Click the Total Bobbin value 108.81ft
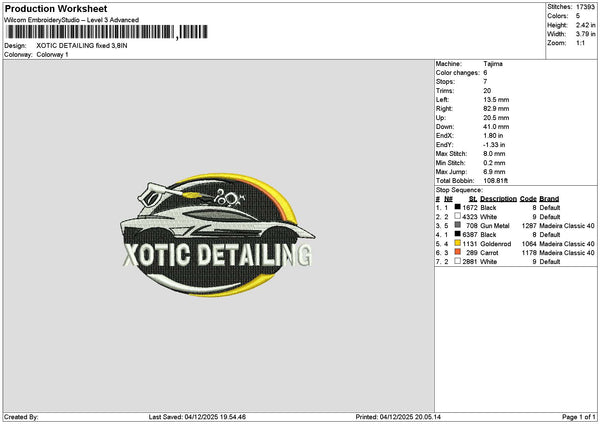 pyautogui.click(x=496, y=181)
